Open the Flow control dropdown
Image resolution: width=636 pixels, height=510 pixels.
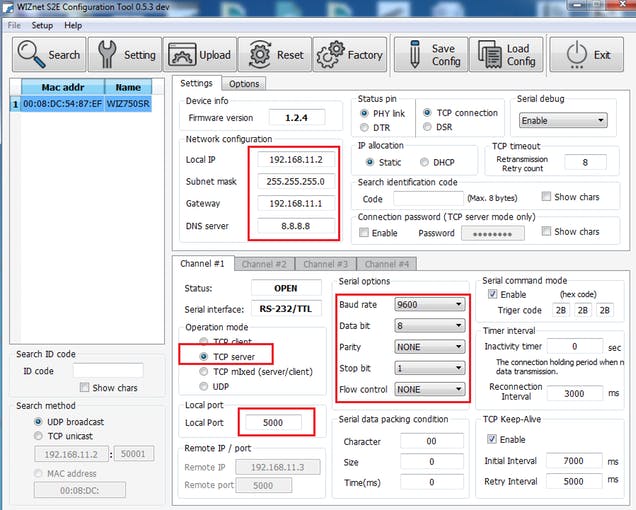(x=430, y=389)
